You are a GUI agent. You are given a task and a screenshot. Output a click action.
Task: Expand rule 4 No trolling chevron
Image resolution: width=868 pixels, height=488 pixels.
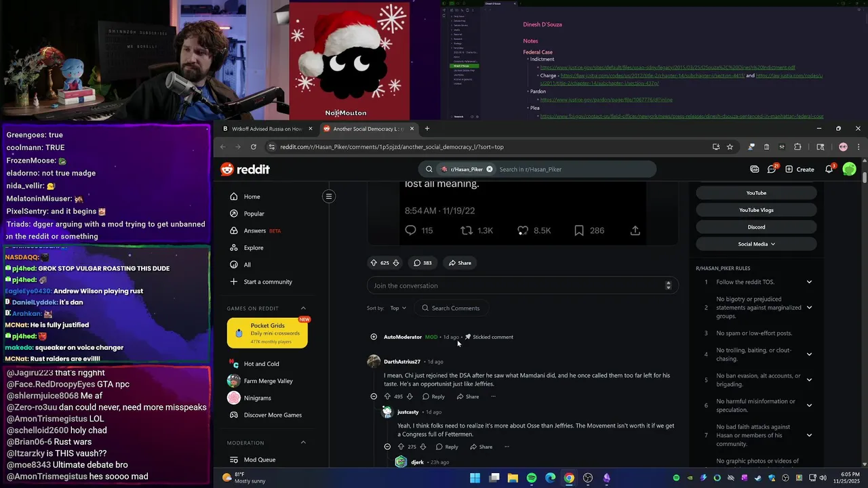[x=809, y=354]
